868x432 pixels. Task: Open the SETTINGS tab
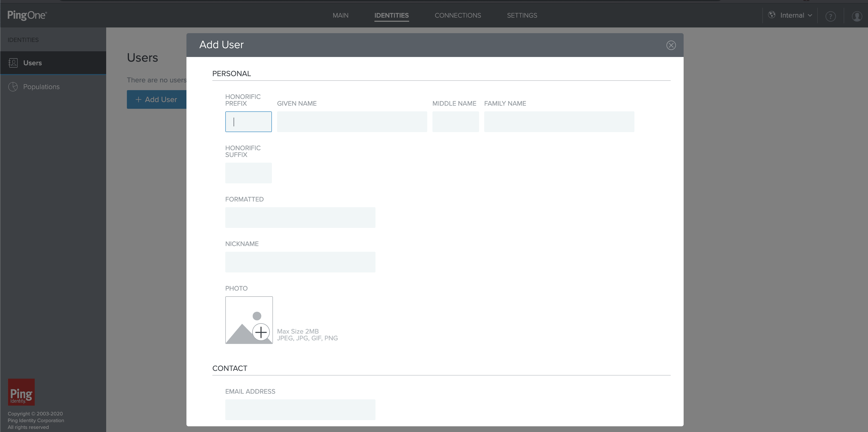click(x=522, y=16)
